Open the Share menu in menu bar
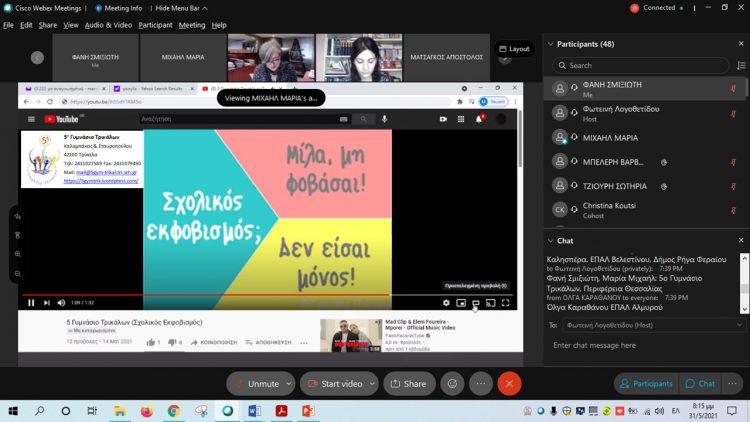 pos(47,25)
